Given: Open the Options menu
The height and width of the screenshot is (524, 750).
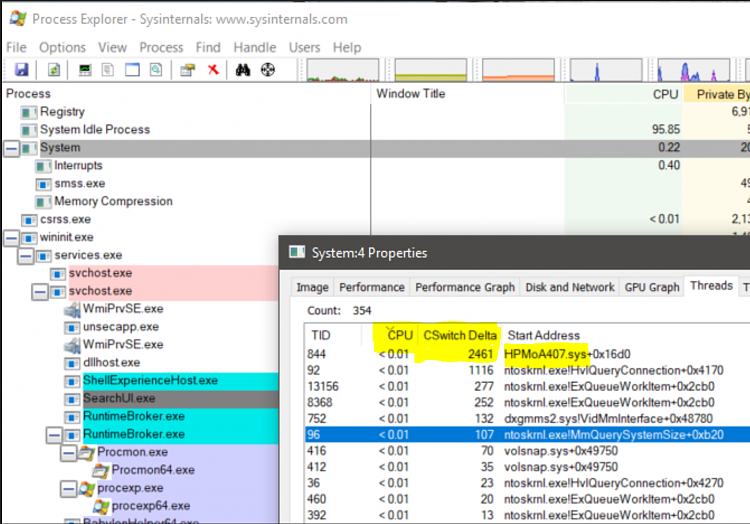Looking at the screenshot, I should [x=62, y=47].
